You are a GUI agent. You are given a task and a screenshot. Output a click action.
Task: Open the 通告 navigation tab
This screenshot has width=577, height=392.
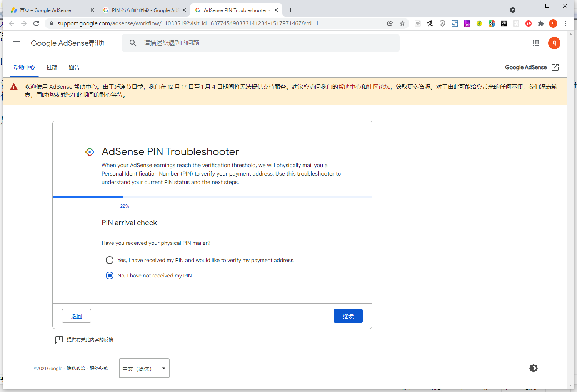coord(74,68)
